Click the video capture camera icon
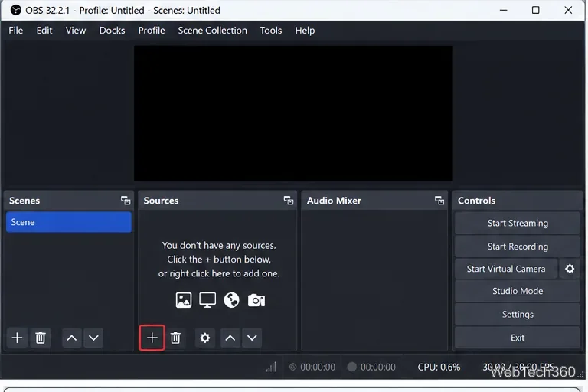This screenshot has height=392, width=588. point(256,300)
